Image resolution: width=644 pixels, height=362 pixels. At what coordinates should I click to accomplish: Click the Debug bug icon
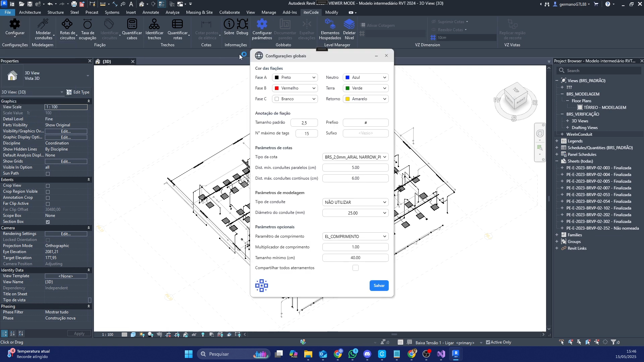click(242, 24)
